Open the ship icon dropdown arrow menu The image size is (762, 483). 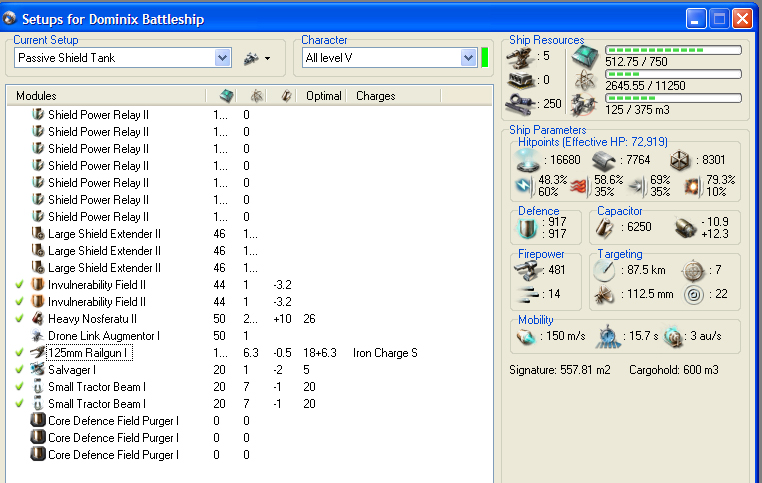click(x=268, y=60)
